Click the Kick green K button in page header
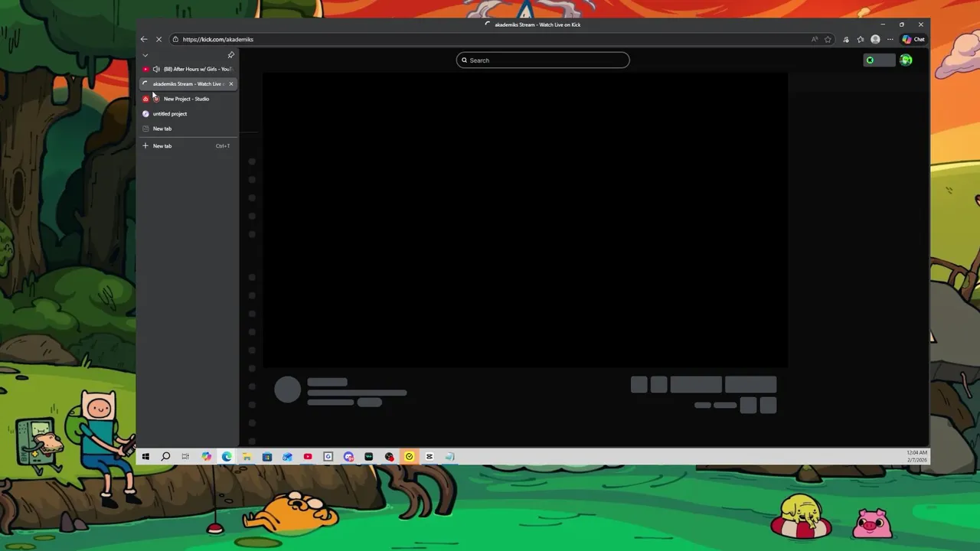The image size is (980, 551). 870,60
